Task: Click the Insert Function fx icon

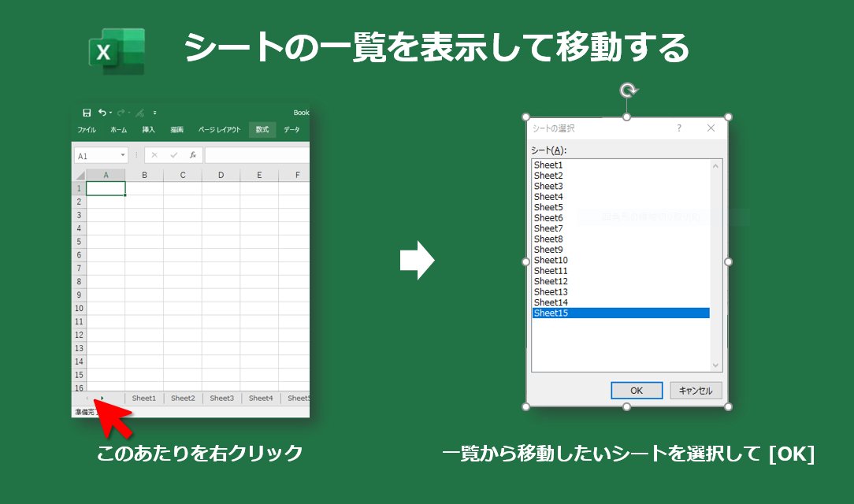Action: (193, 156)
